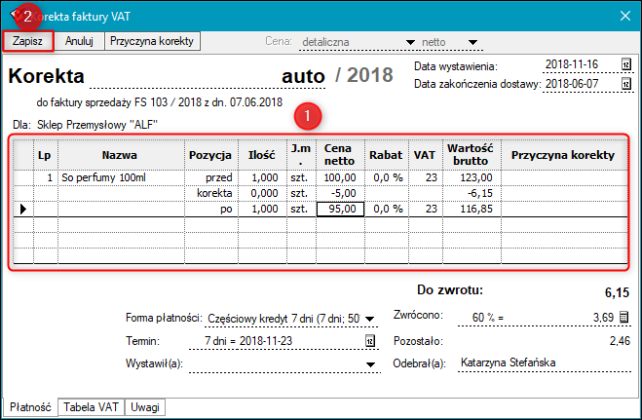642x420 pixels.
Task: Edit the Odebrał(a) field Katarzyna Stefańska
Action: [544, 363]
